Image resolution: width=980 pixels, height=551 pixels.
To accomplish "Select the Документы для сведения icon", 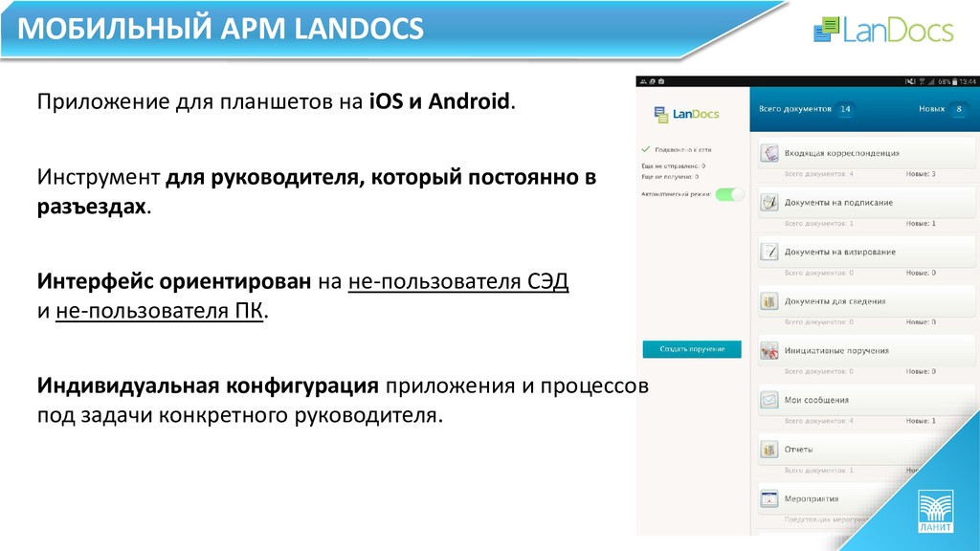I will [768, 300].
